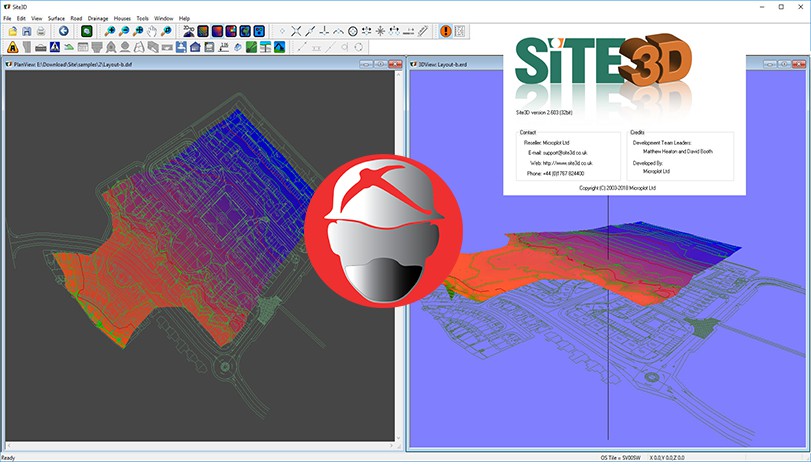811x465 pixels.
Task: Click the Print icon in the toolbar
Action: point(41,32)
